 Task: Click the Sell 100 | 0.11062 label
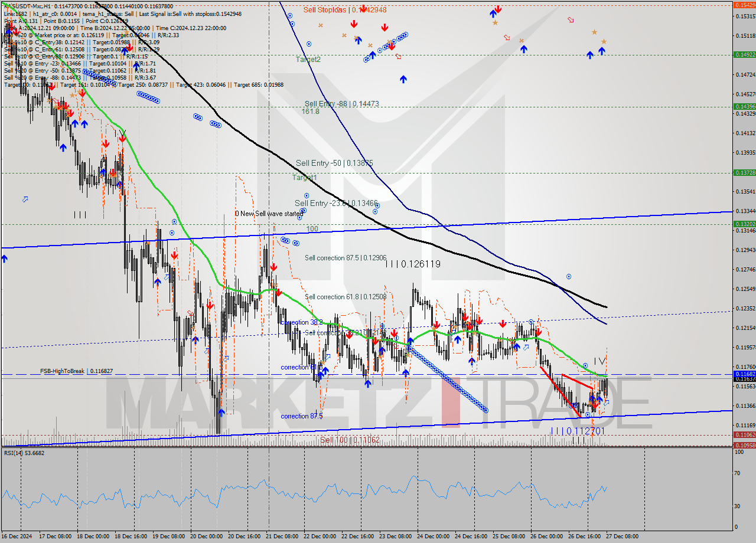pos(350,440)
